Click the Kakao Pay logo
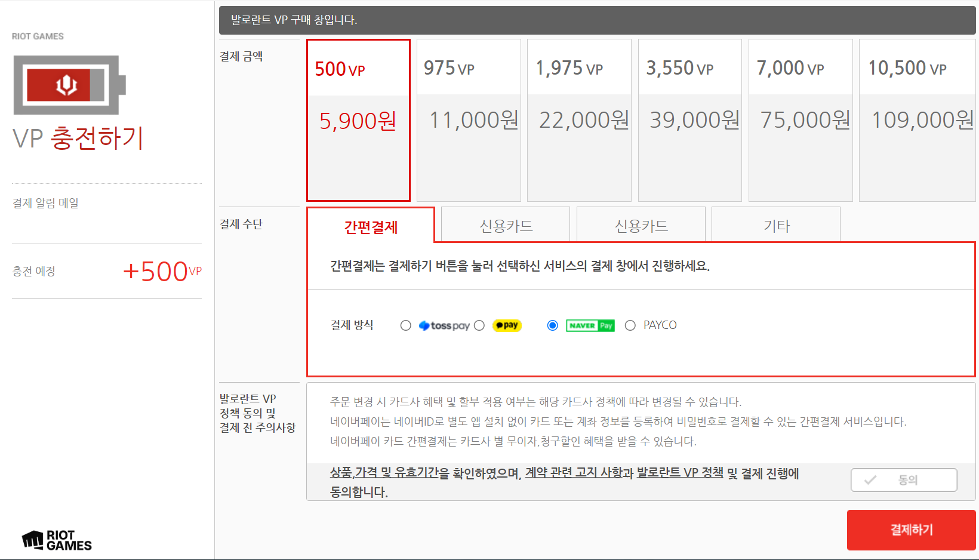This screenshot has height=560, width=979. (507, 325)
